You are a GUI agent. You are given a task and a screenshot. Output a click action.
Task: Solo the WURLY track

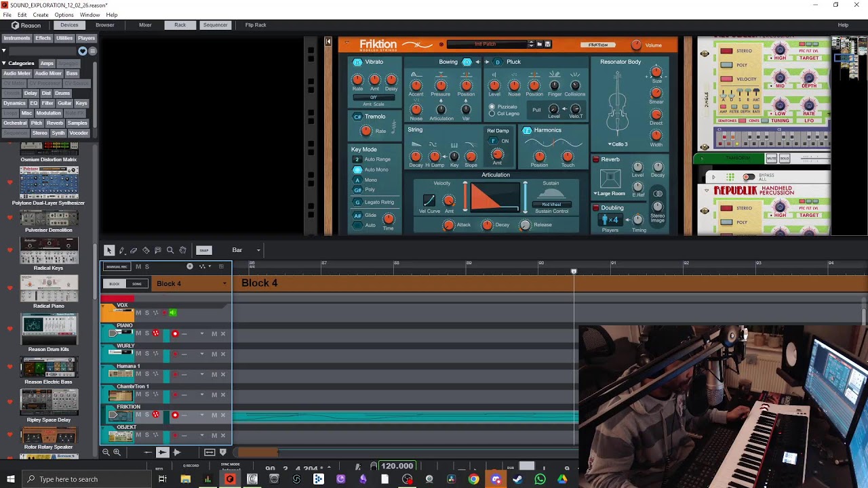pos(146,354)
